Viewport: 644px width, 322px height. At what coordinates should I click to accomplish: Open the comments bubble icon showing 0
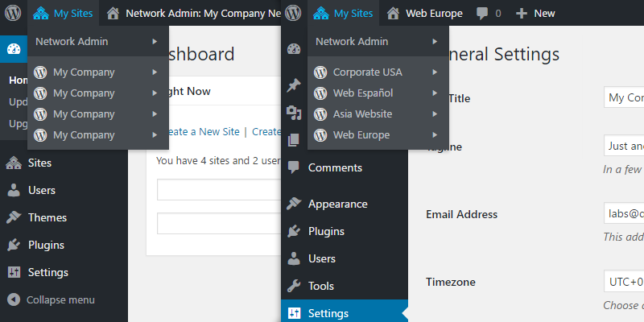tap(482, 14)
